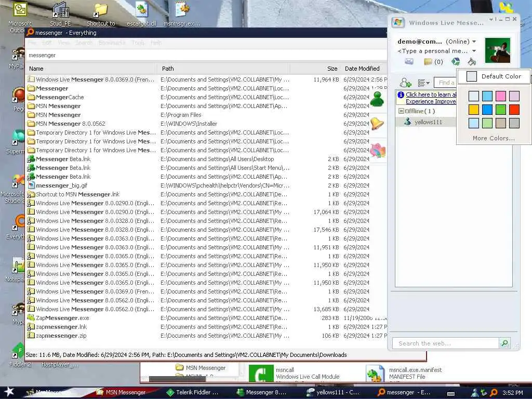
Task: Open the Messenger title bar menu arrow
Action: (x=491, y=19)
